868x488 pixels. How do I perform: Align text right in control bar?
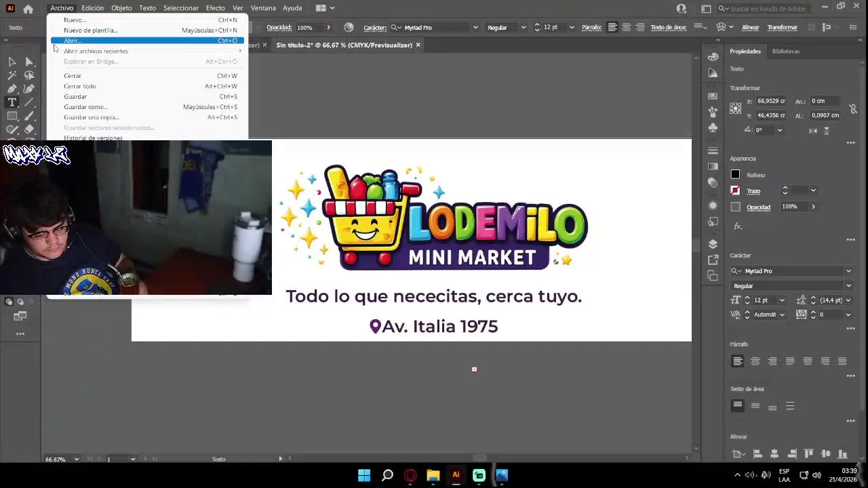(x=639, y=28)
